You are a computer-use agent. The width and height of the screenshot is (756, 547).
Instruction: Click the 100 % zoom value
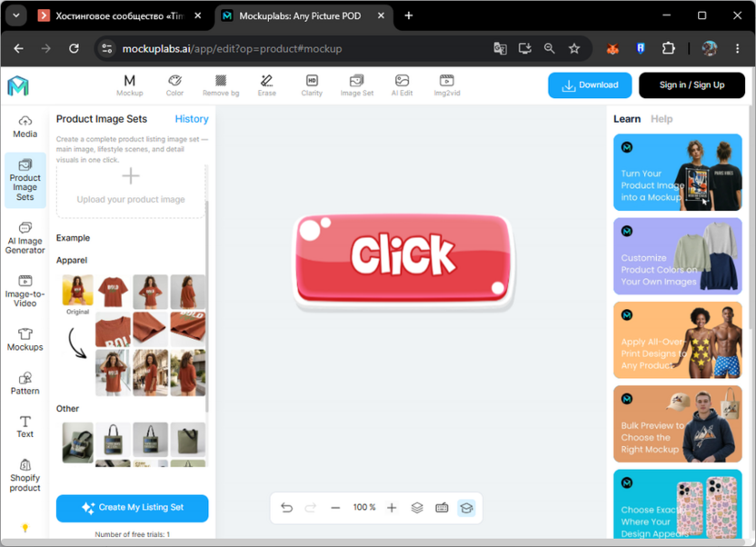click(364, 507)
